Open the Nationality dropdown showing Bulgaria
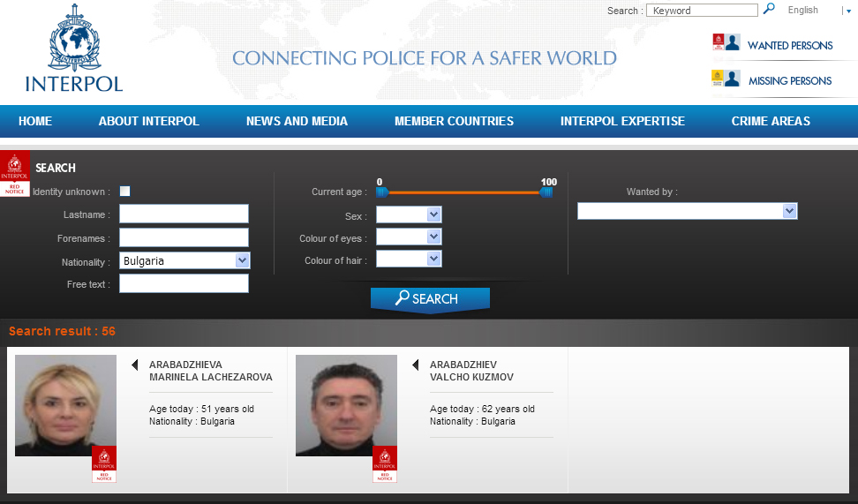 point(184,260)
